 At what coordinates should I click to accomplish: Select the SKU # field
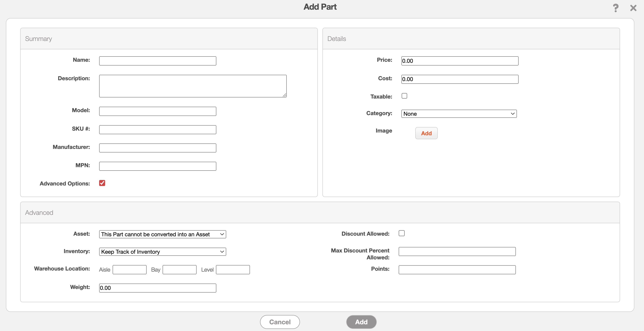coord(158,130)
